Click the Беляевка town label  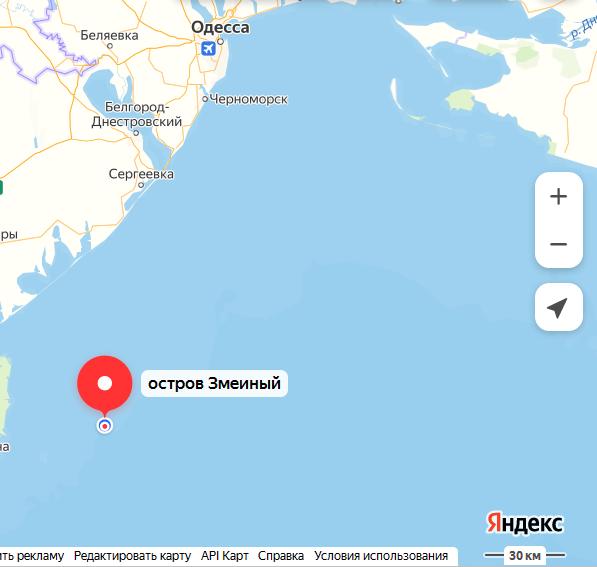[x=109, y=35]
